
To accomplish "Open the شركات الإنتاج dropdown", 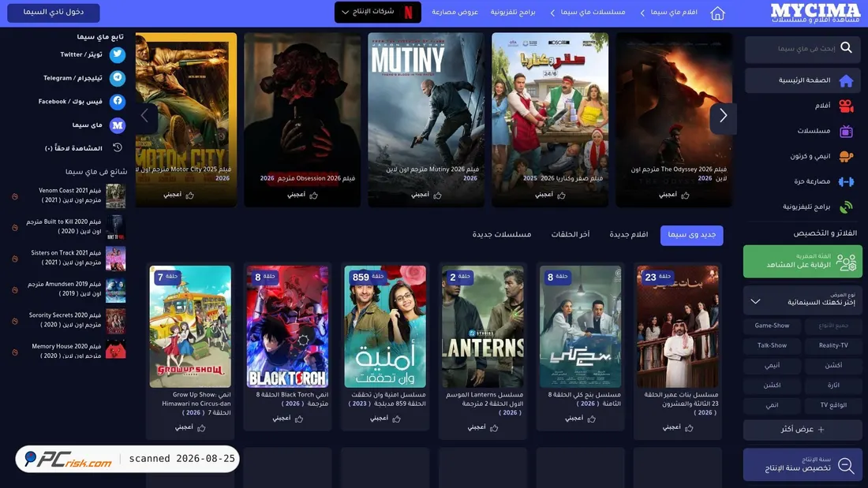I will click(x=377, y=12).
